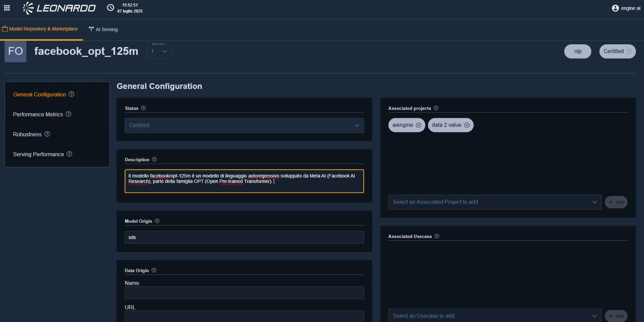Click into the Model Origin text field
The width and height of the screenshot is (644, 322).
pos(244,237)
